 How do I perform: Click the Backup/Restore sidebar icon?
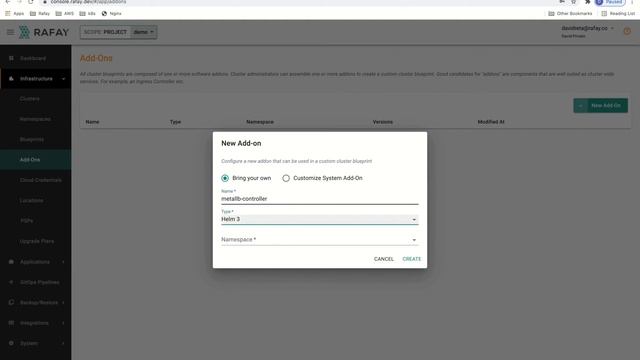(11, 302)
